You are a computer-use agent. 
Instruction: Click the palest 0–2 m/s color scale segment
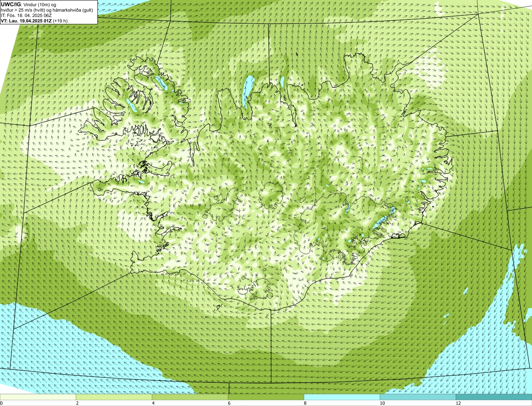(38, 397)
